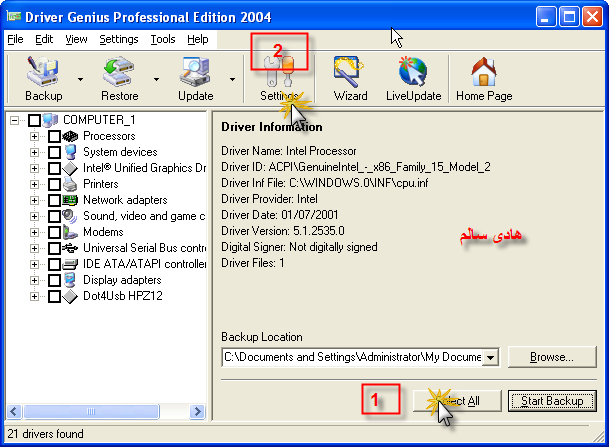Select the Sound, video and game checkbox
Viewport: 609px width, 447px height.
[x=54, y=216]
